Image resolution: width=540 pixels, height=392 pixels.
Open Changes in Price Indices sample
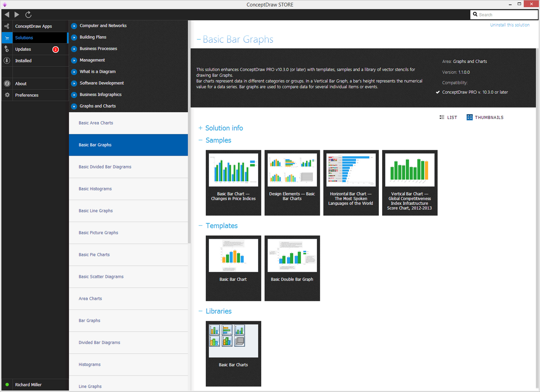[233, 183]
